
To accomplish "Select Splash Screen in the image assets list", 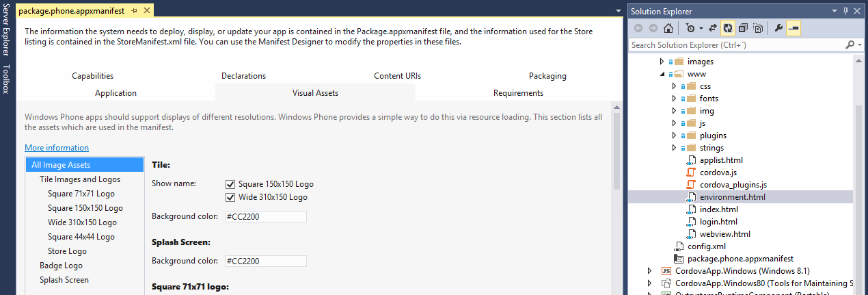I will tap(64, 280).
